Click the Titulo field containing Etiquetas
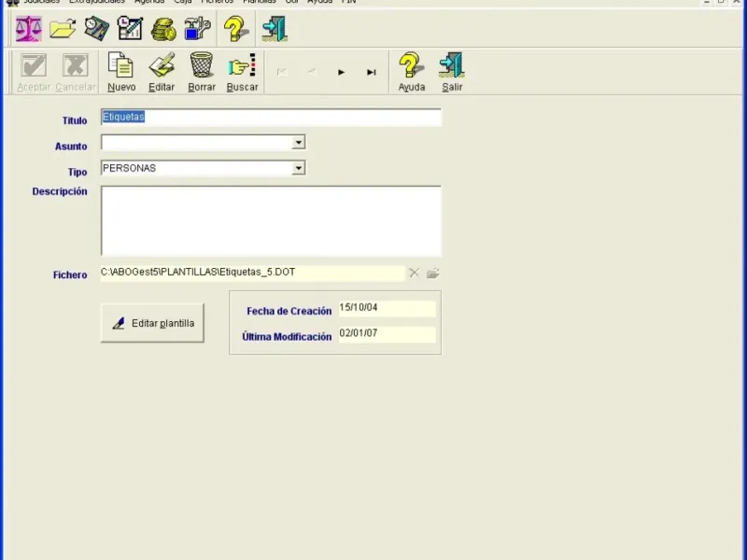 [271, 118]
